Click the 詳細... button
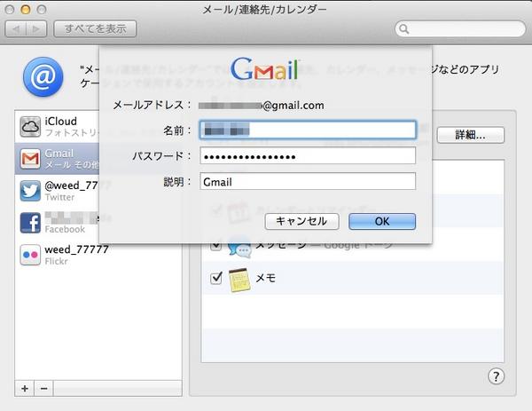The height and width of the screenshot is (411, 532). pyautogui.click(x=471, y=135)
